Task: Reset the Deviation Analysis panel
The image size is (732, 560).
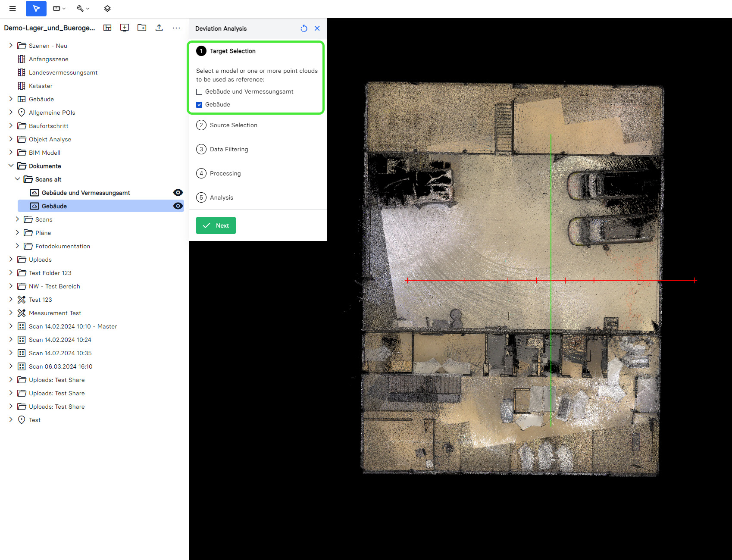Action: click(304, 28)
